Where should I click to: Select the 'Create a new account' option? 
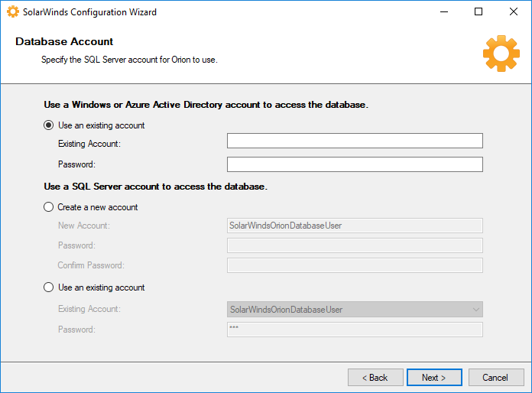(49, 207)
